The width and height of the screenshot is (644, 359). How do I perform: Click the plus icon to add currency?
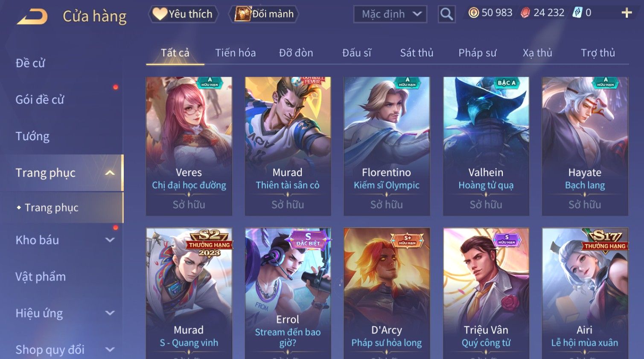[x=627, y=13]
